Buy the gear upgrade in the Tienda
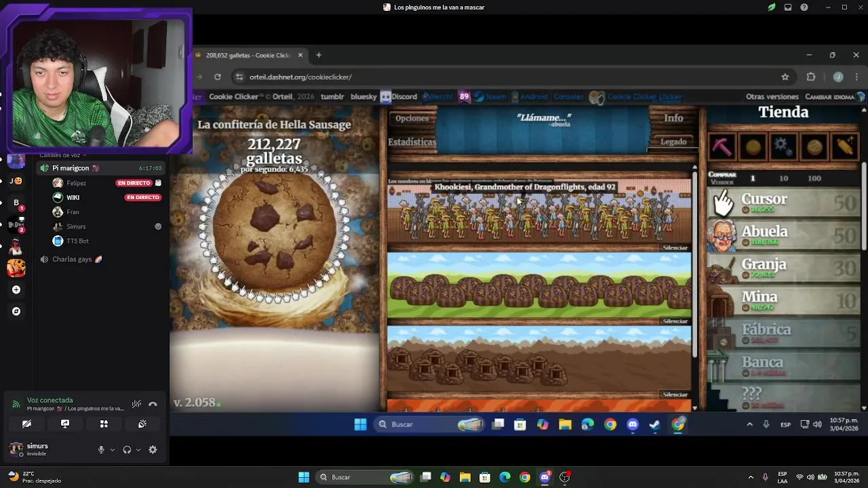868x488 pixels. point(783,146)
